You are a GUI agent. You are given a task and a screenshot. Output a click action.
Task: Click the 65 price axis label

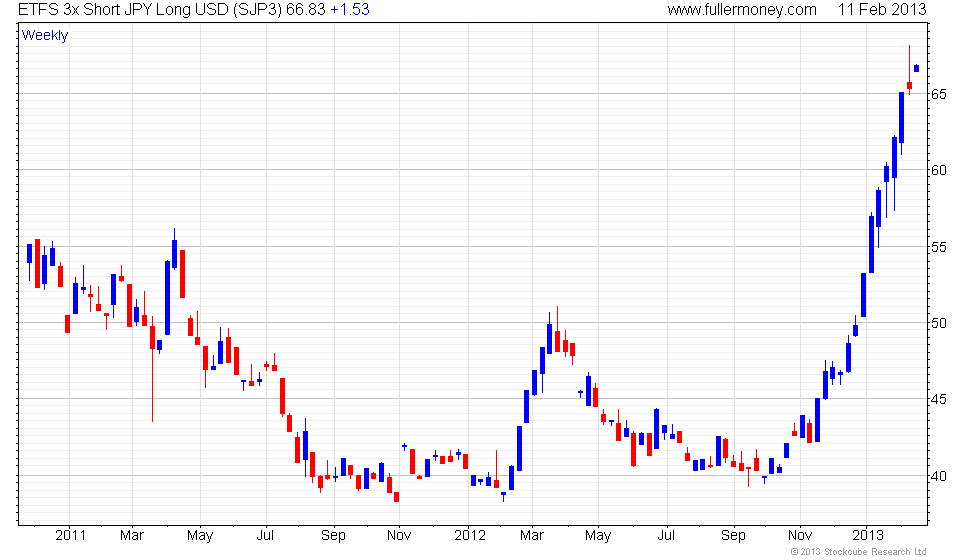pos(939,94)
